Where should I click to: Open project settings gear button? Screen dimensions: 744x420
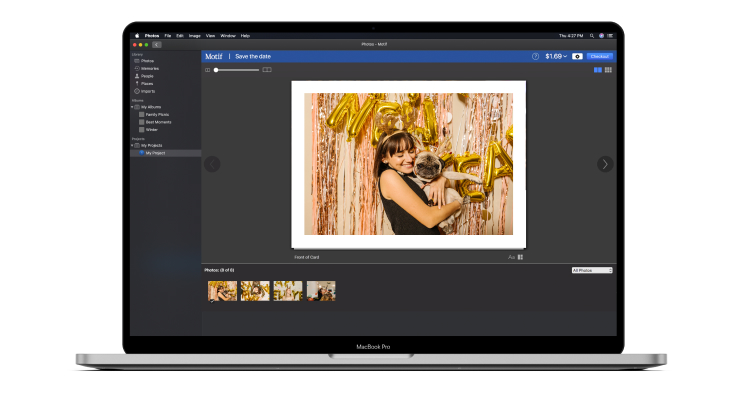pyautogui.click(x=577, y=57)
